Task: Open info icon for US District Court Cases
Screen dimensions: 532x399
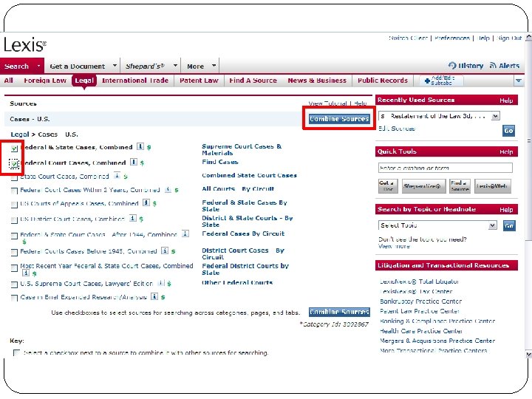Action: (133, 218)
